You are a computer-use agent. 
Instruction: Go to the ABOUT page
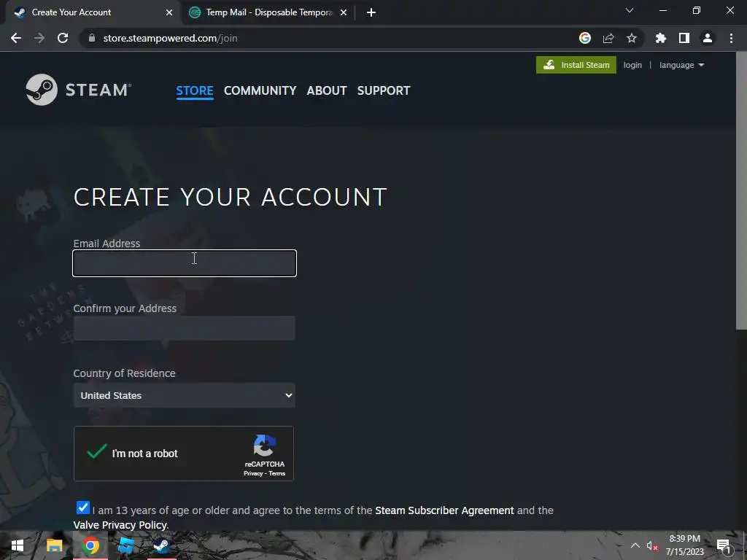click(327, 90)
